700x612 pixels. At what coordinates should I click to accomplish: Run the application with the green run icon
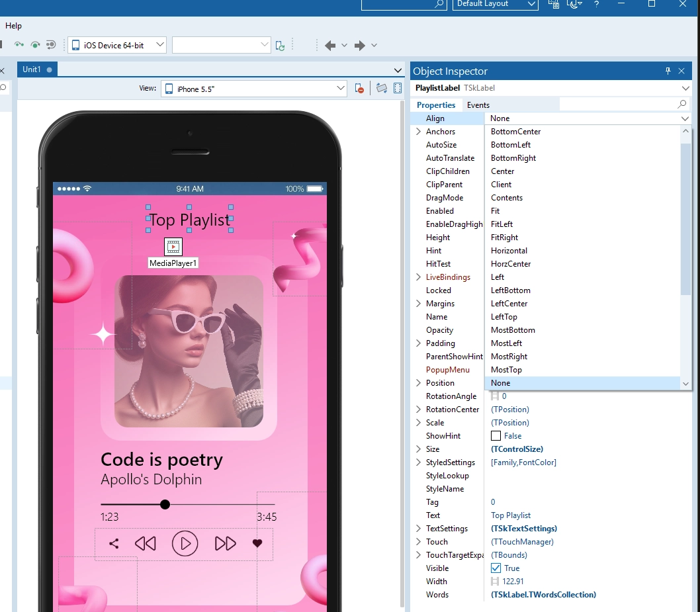[36, 45]
